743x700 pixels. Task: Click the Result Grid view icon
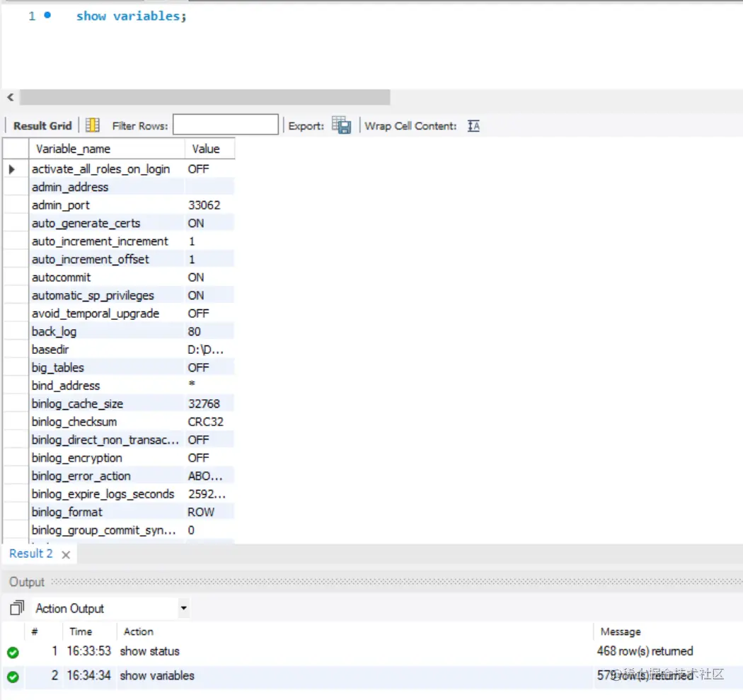[93, 125]
